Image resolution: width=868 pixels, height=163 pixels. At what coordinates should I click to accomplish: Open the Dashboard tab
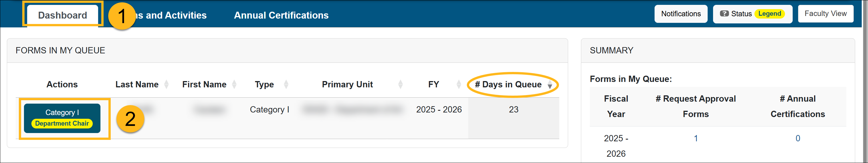[63, 15]
